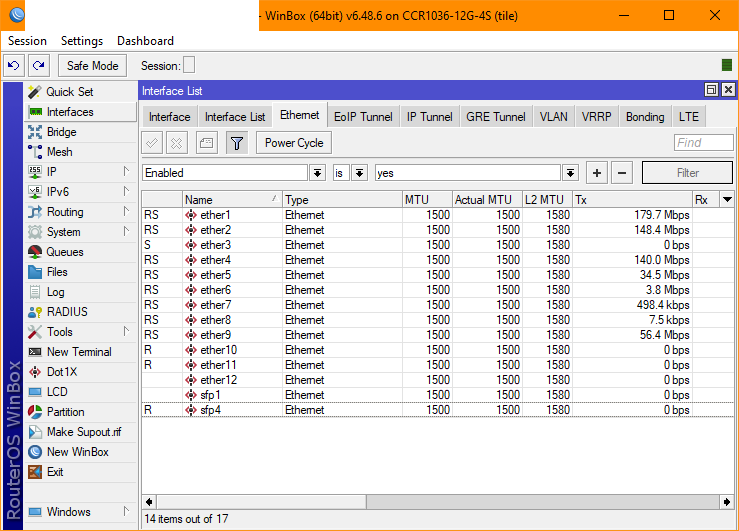Click the Power Cycle button

pos(294,143)
